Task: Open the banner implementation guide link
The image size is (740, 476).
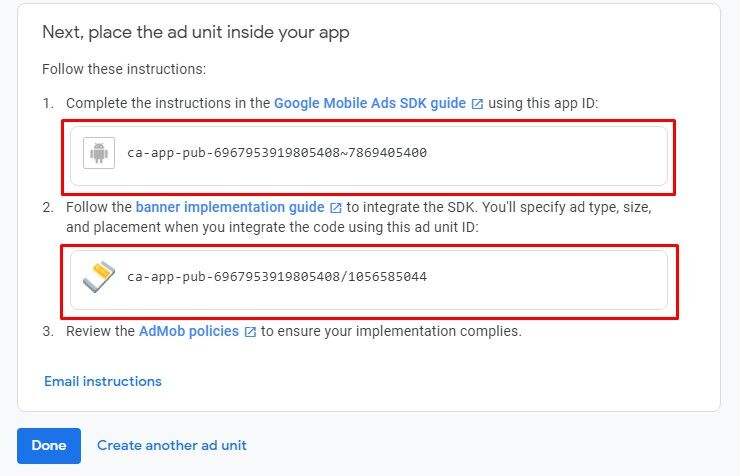Action: (230, 207)
